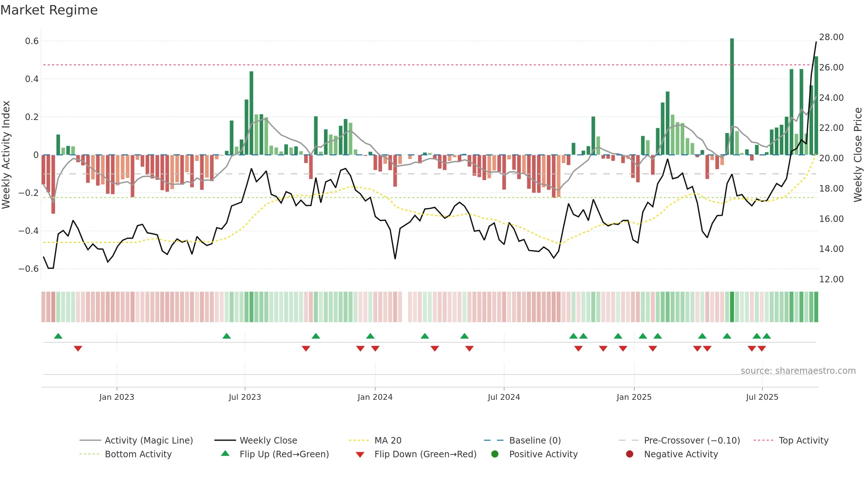
Task: Click the Negative Activity red circle legend icon
Action: pos(630,454)
